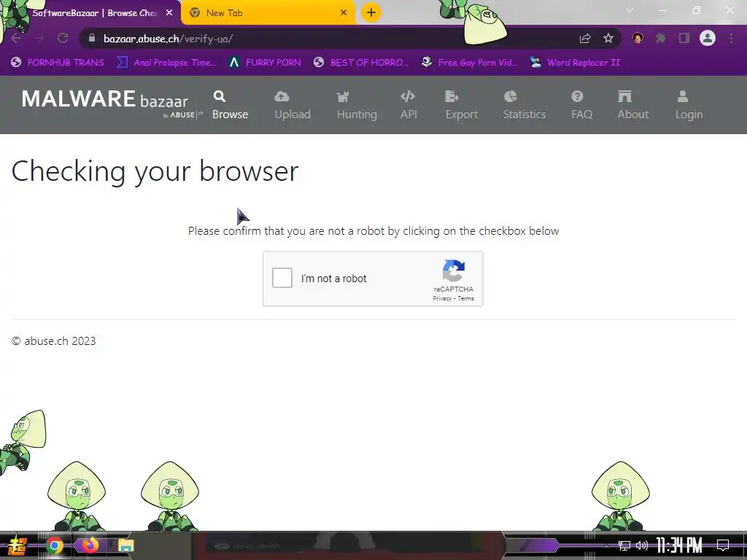The width and height of the screenshot is (747, 560).
Task: Click the volume tray icon
Action: pyautogui.click(x=642, y=545)
